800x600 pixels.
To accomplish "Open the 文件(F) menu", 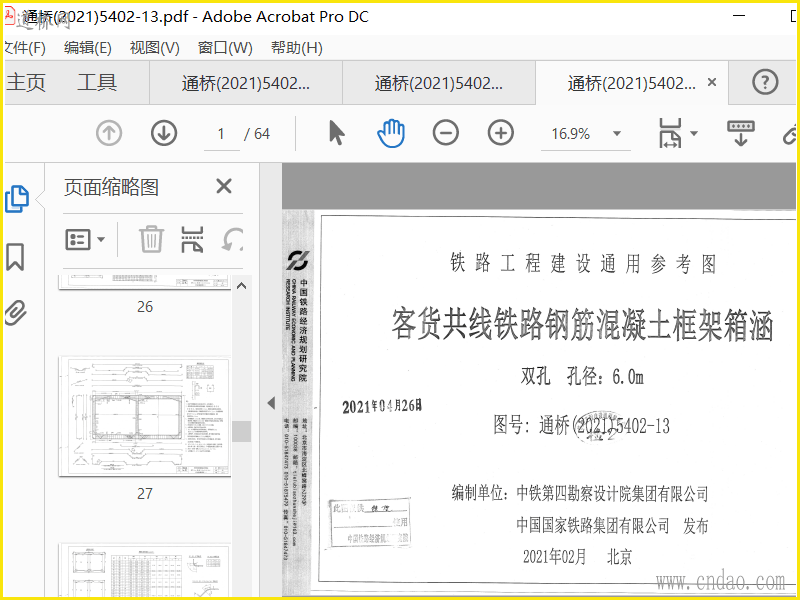I will click(x=24, y=48).
